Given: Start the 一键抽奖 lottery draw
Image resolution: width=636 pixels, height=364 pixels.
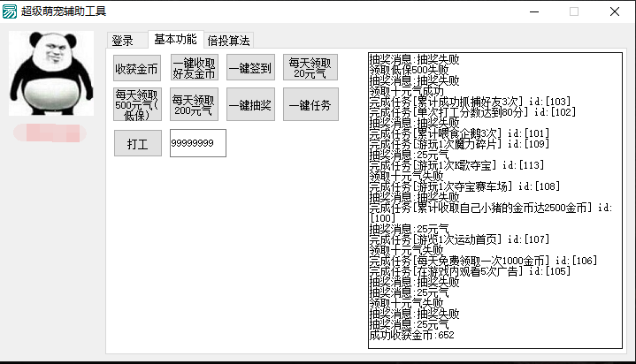Looking at the screenshot, I should point(250,105).
